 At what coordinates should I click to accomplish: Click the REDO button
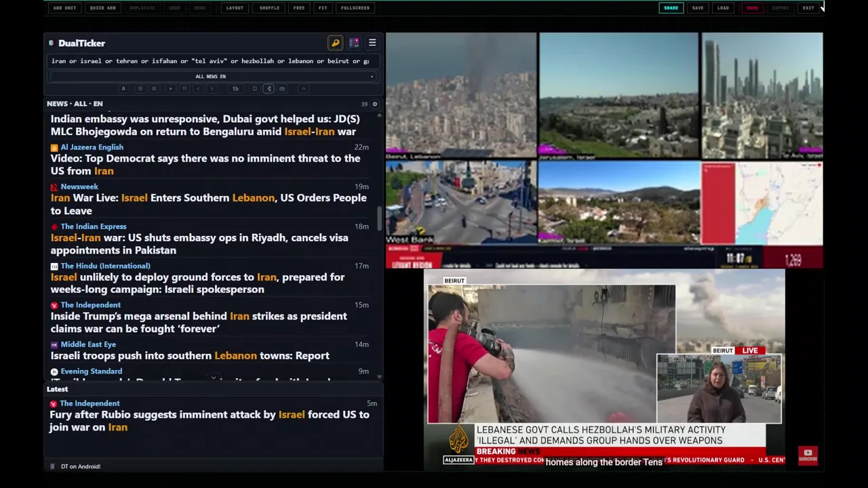[199, 7]
